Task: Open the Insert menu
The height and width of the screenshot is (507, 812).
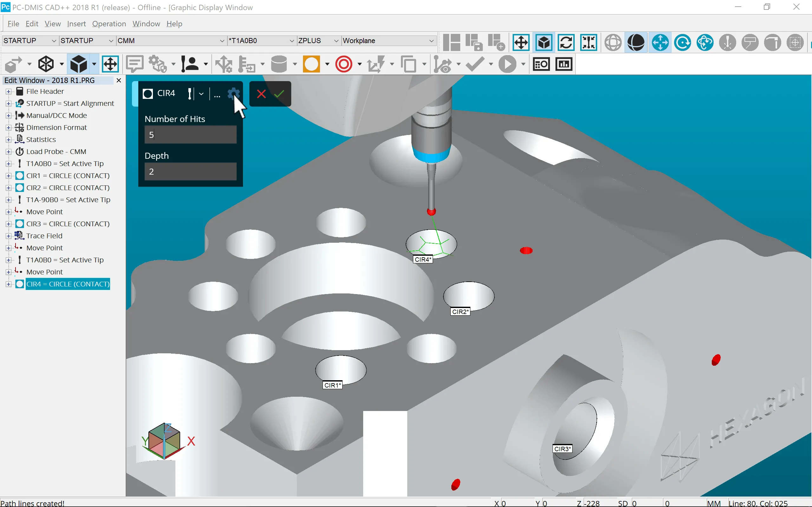Action: click(76, 24)
